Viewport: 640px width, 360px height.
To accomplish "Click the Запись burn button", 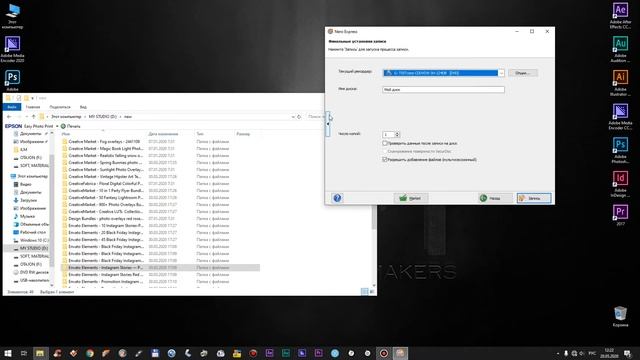I will 534,198.
